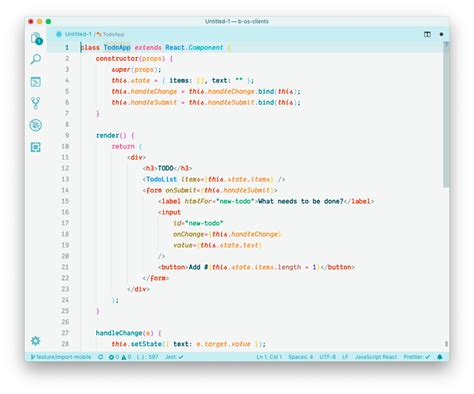
Task: Click '</form>' on line 22
Action: (156, 278)
